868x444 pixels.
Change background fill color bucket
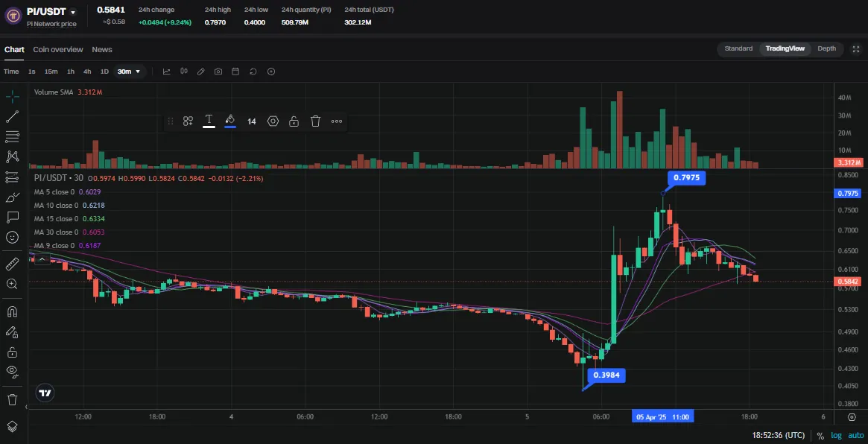coord(230,121)
